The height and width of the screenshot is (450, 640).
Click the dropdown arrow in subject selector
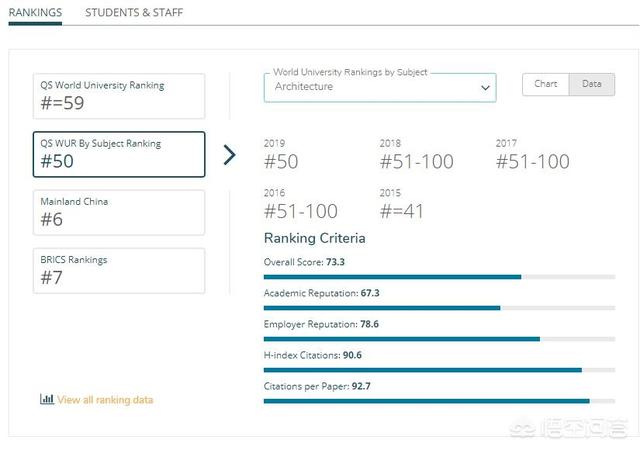(x=485, y=88)
